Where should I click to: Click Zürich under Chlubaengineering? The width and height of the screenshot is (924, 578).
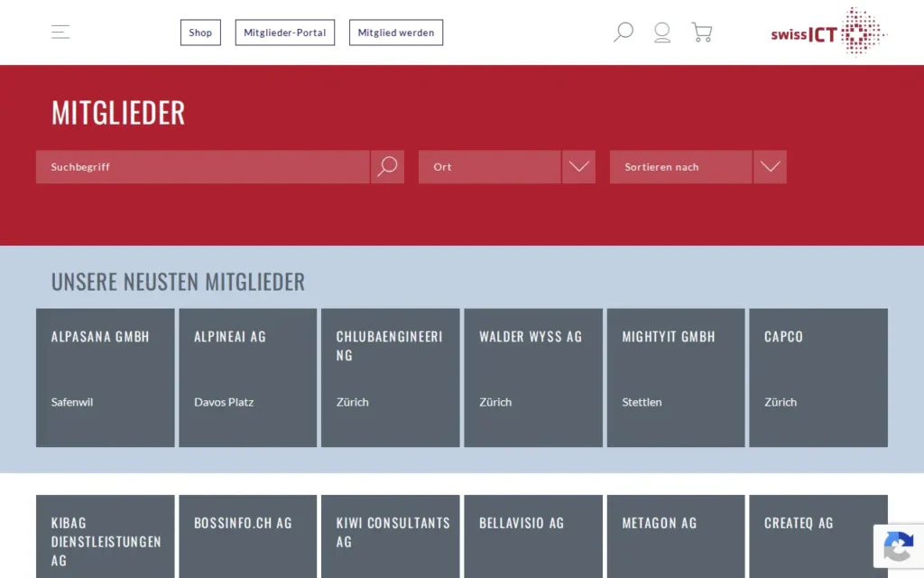[x=353, y=402]
